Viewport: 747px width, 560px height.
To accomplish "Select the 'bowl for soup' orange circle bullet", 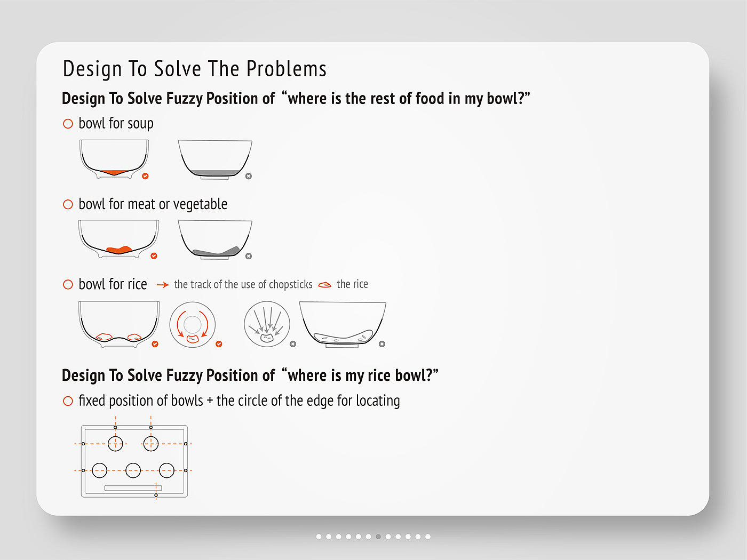I will tap(68, 124).
